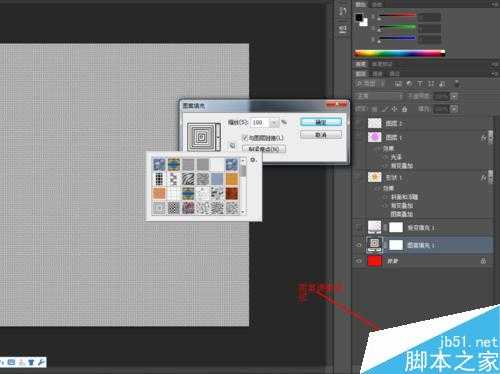Open the layer filter kind dropdown
This screenshot has height=374, width=500.
tap(371, 84)
